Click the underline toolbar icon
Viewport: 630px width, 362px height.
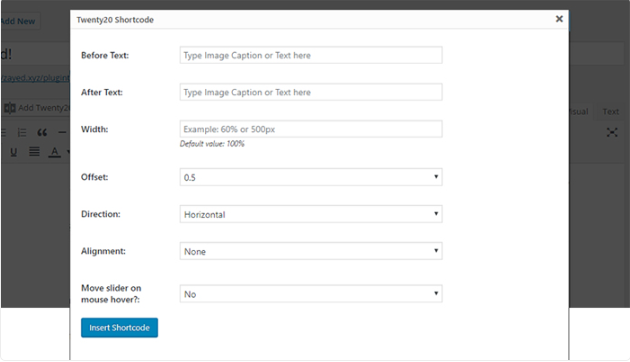tap(14, 152)
